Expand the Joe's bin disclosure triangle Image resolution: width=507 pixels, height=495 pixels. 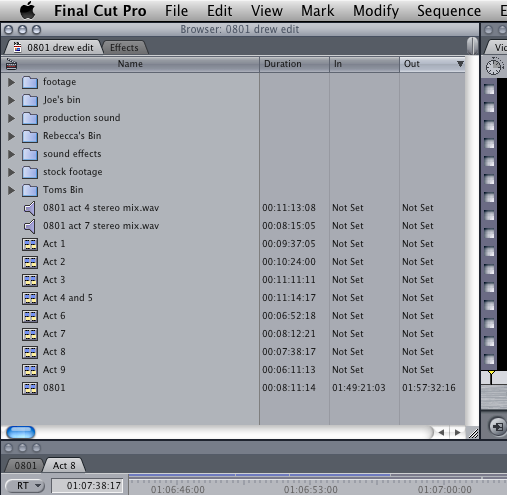click(11, 100)
